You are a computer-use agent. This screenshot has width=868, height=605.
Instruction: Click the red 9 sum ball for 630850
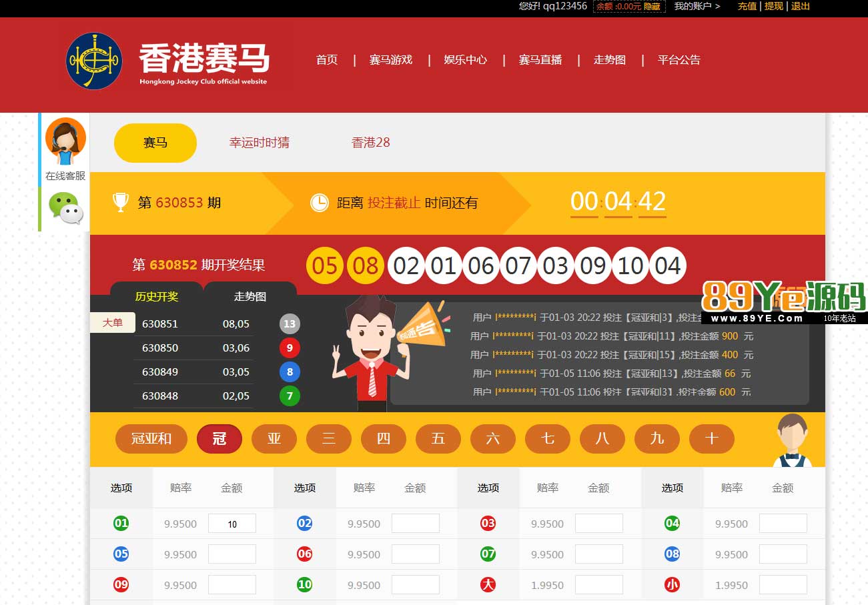[x=290, y=348]
